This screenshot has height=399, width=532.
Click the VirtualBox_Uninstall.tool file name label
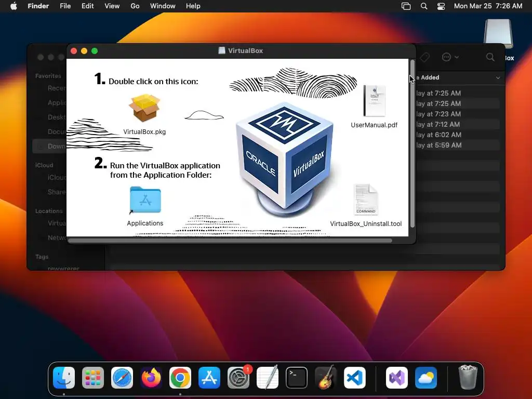[366, 224]
